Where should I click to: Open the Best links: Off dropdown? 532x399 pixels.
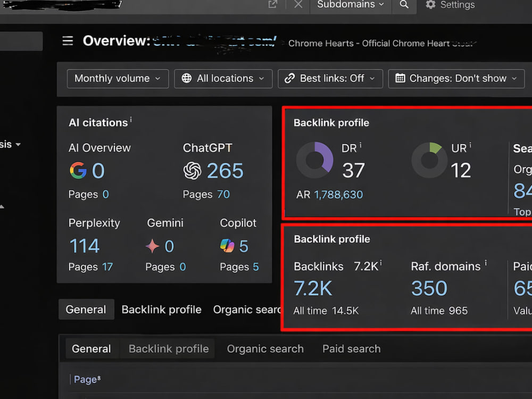pyautogui.click(x=330, y=79)
